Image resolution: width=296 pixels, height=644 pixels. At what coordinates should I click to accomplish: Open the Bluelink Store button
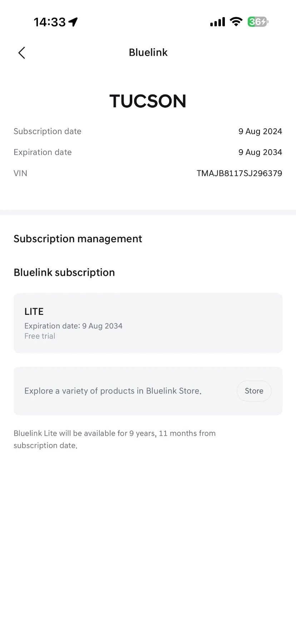254,391
